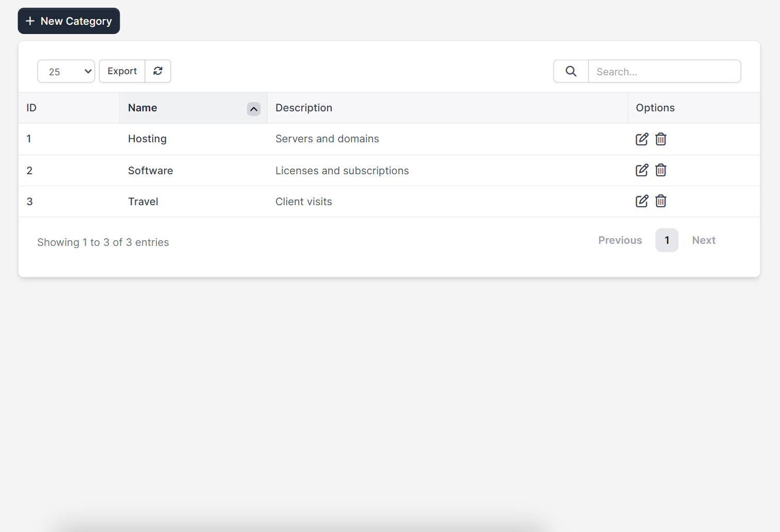Sort by the Description column header
Viewport: 780px width, 532px height.
coord(447,108)
